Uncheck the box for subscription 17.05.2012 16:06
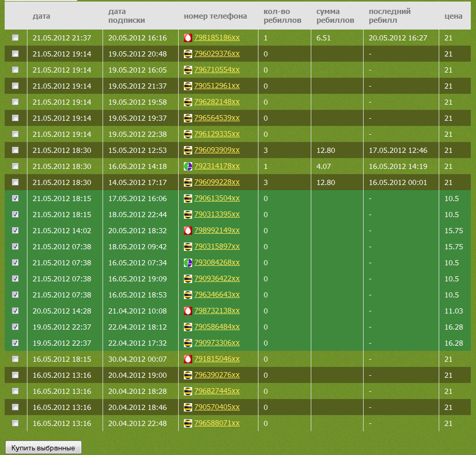 tap(15, 198)
